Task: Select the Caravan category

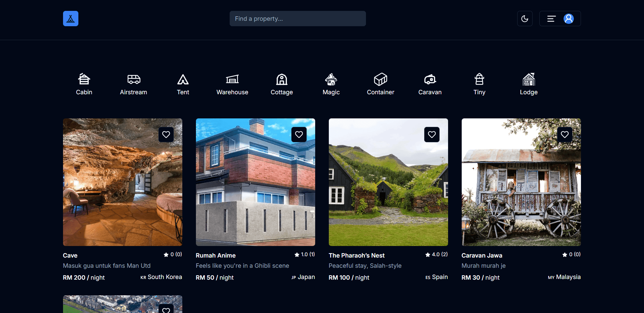Action: (430, 84)
